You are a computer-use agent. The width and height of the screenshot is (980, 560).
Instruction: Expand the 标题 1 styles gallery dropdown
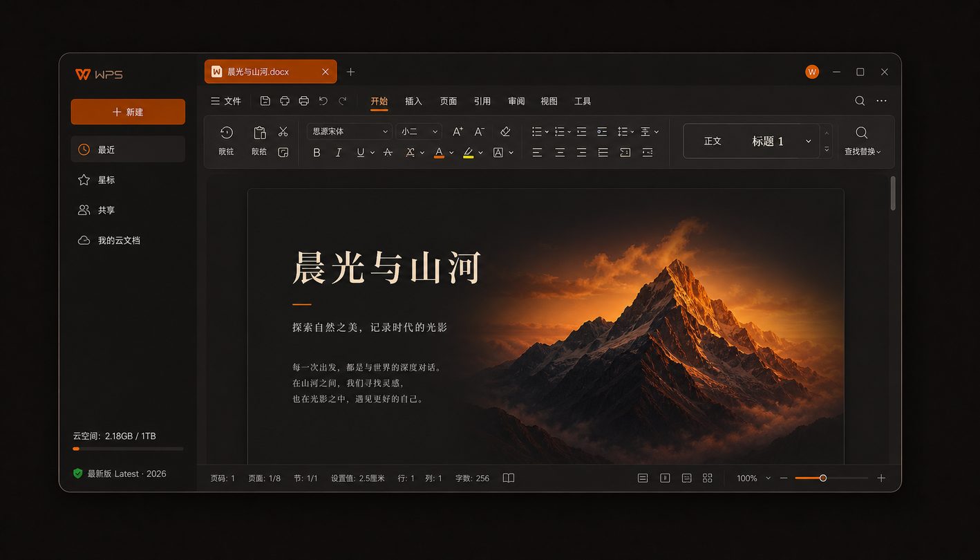point(809,141)
